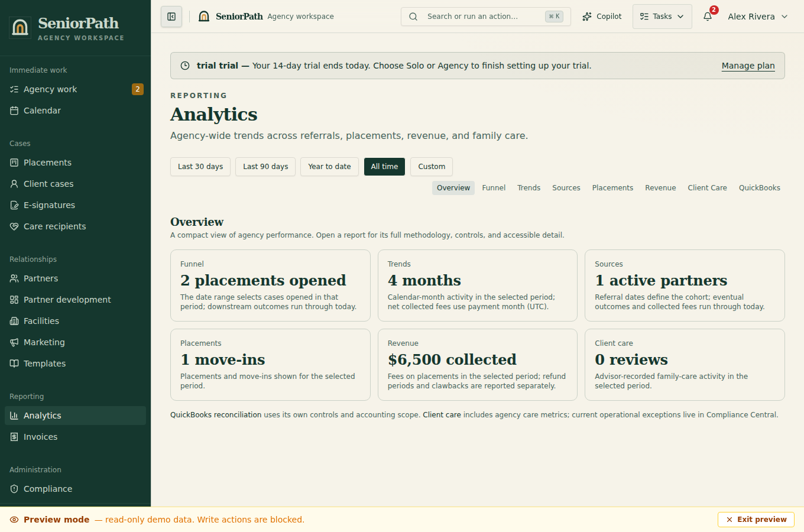Image resolution: width=804 pixels, height=532 pixels.
Task: Open the Alex Rivera account menu
Action: [758, 17]
